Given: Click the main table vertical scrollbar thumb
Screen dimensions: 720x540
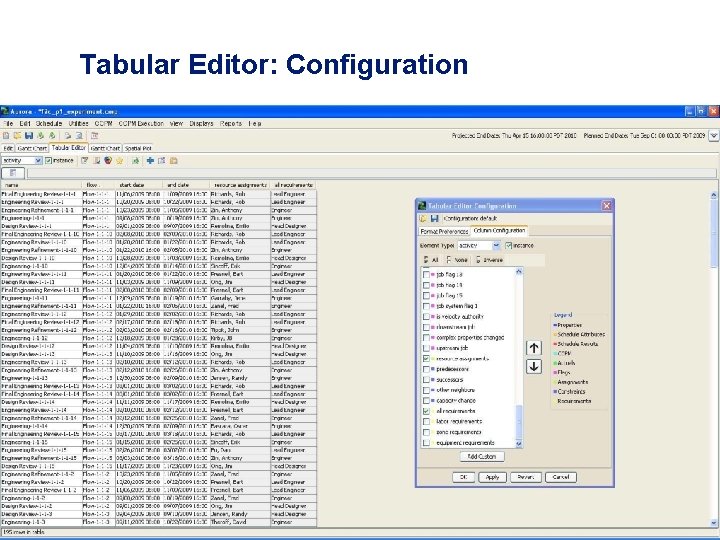Looking at the screenshot, I should (714, 233).
